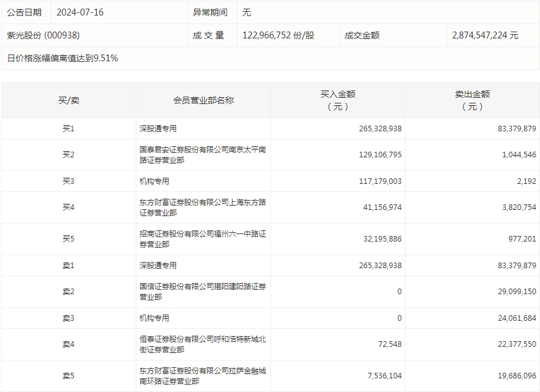Click the 成交量 label
This screenshot has width=540, height=392.
(208, 35)
